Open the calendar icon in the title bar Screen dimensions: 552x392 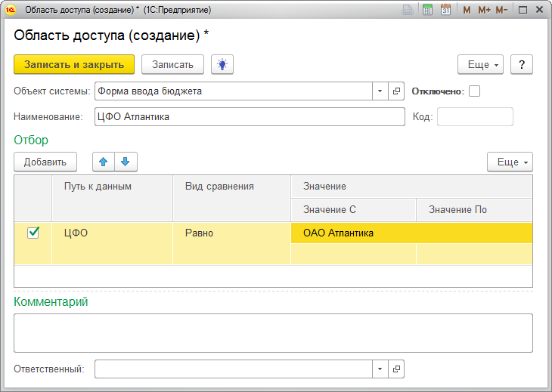[x=445, y=10]
